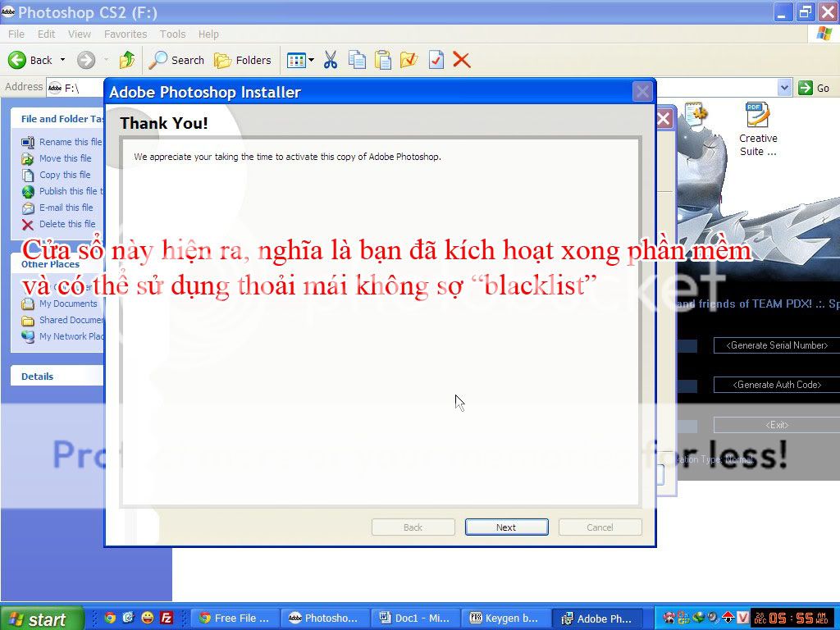The image size is (840, 630).
Task: Open the Edit menu
Action: [46, 34]
